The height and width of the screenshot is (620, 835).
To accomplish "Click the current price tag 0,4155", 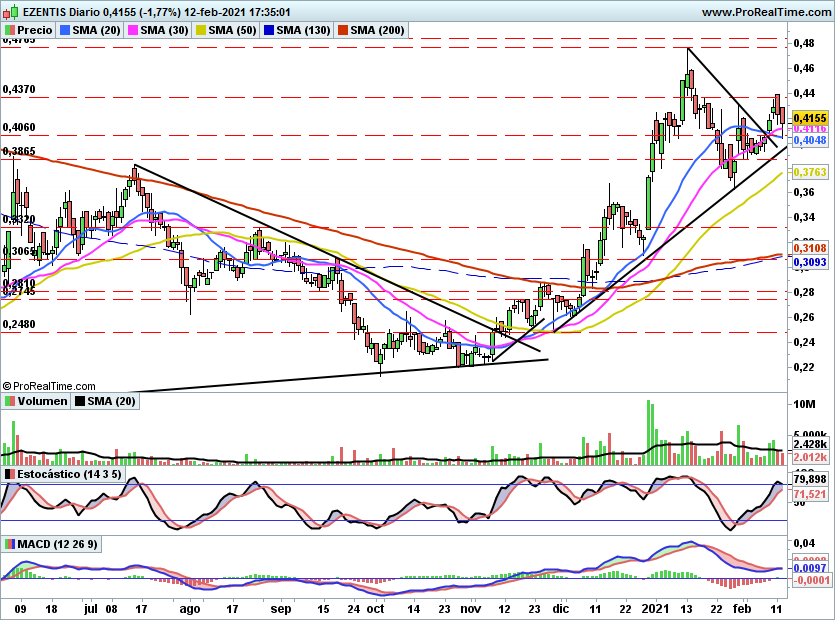I will pos(810,117).
